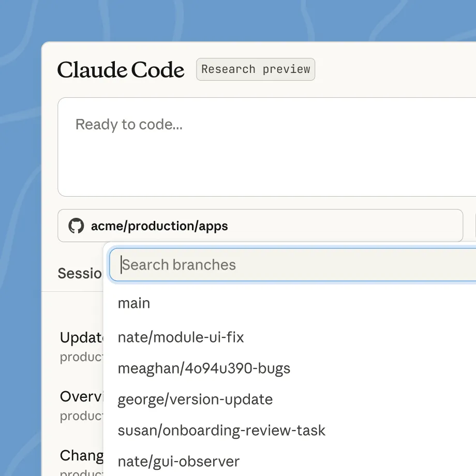This screenshot has width=476, height=476.
Task: Focus the Search branches field
Action: point(293,265)
